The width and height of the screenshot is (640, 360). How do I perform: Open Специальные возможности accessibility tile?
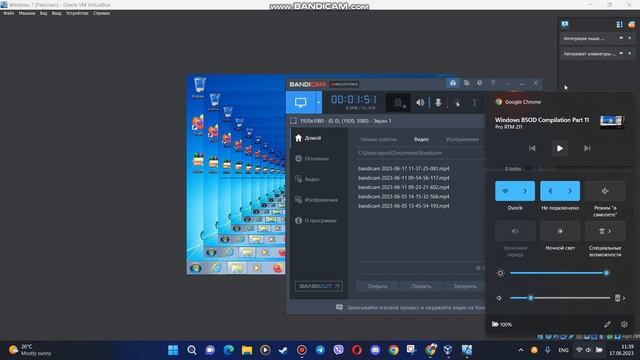[x=605, y=231]
